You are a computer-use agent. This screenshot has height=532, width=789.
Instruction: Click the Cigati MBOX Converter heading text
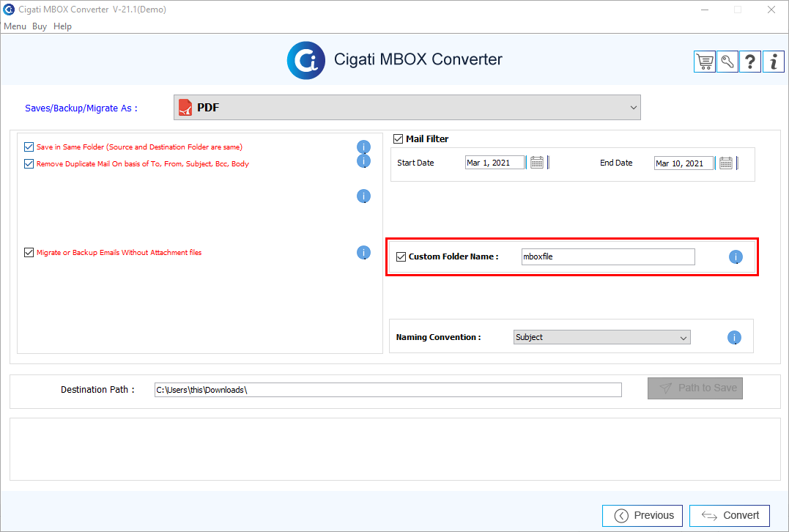(x=418, y=59)
